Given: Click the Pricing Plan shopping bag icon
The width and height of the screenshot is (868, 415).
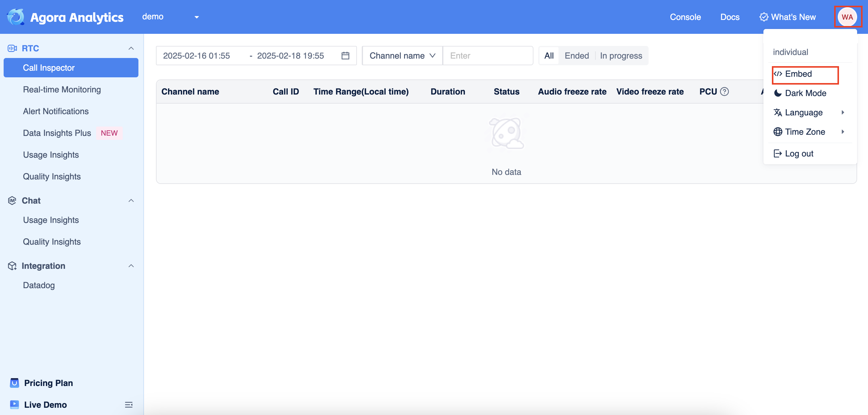Looking at the screenshot, I should coord(15,383).
